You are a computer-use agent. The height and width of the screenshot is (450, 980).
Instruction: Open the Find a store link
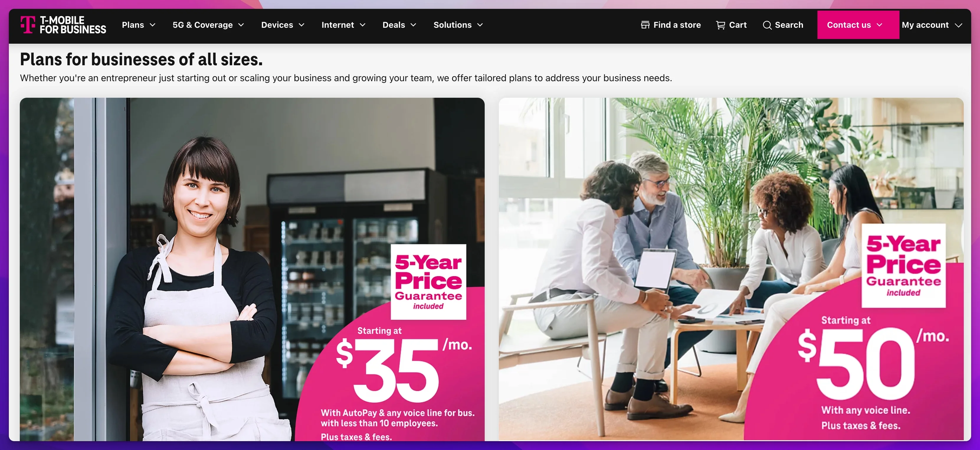671,25
